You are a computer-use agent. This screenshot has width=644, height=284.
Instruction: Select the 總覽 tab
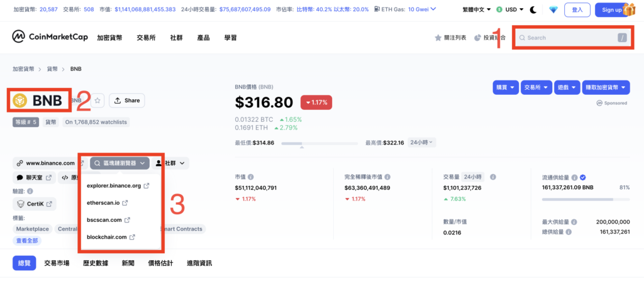coord(25,263)
